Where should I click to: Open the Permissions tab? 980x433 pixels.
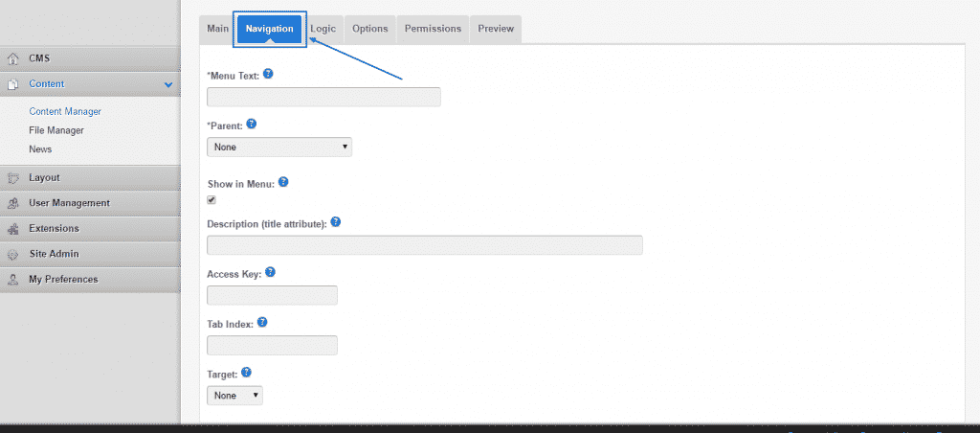(x=433, y=29)
